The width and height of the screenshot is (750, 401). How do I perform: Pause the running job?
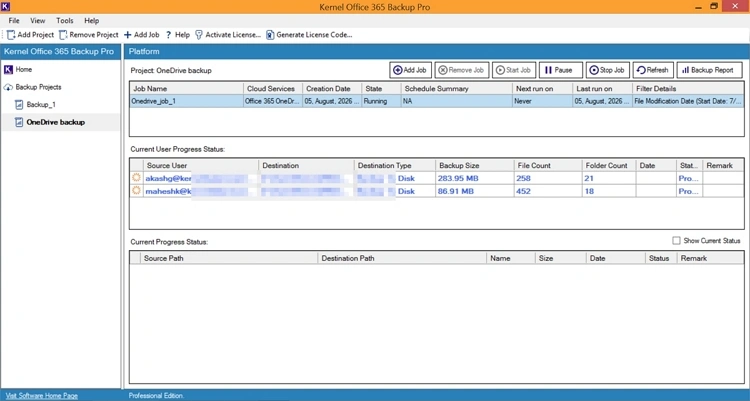point(561,70)
